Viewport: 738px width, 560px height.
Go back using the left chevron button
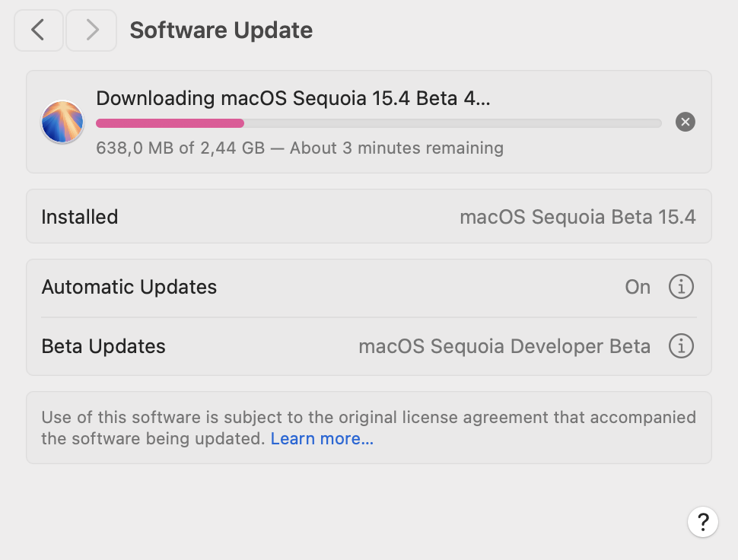pyautogui.click(x=38, y=30)
